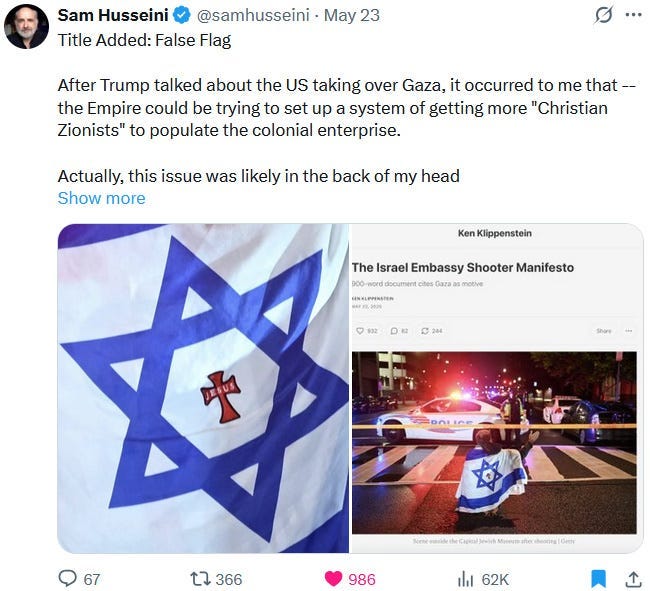The image size is (650, 591).
Task: Open the Grok explain icon
Action: 603,16
